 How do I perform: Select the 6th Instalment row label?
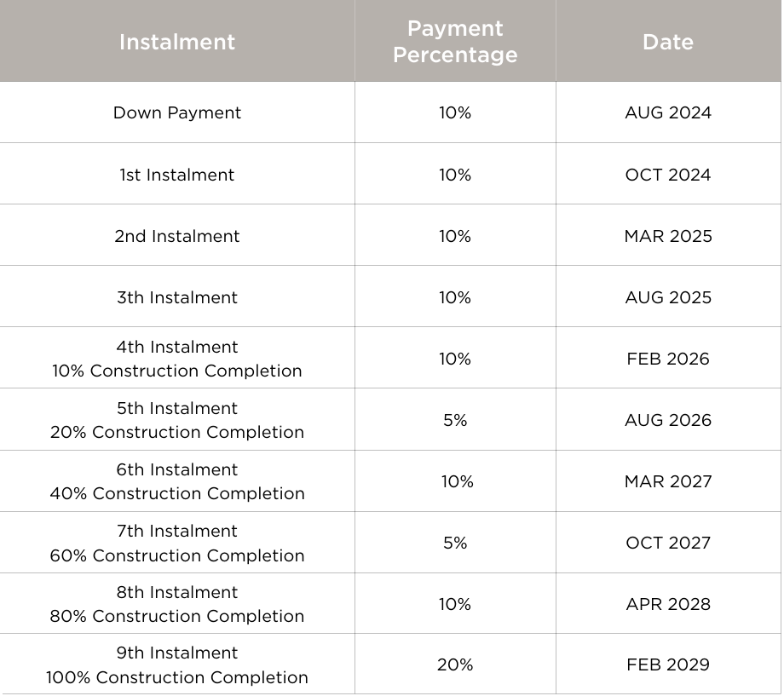coord(177,469)
